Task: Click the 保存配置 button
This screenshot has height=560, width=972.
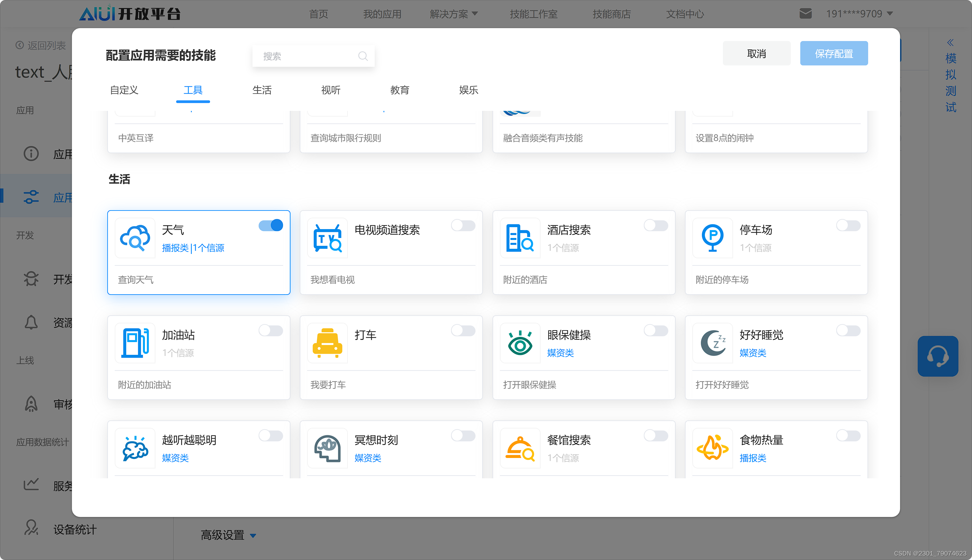Action: click(834, 53)
